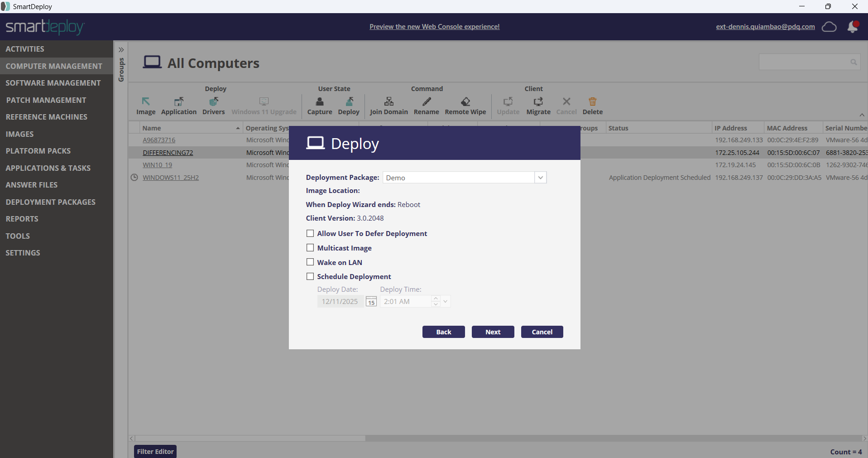Go to Deployment Packages in sidebar
Screen dimensions: 868x458
click(x=51, y=202)
